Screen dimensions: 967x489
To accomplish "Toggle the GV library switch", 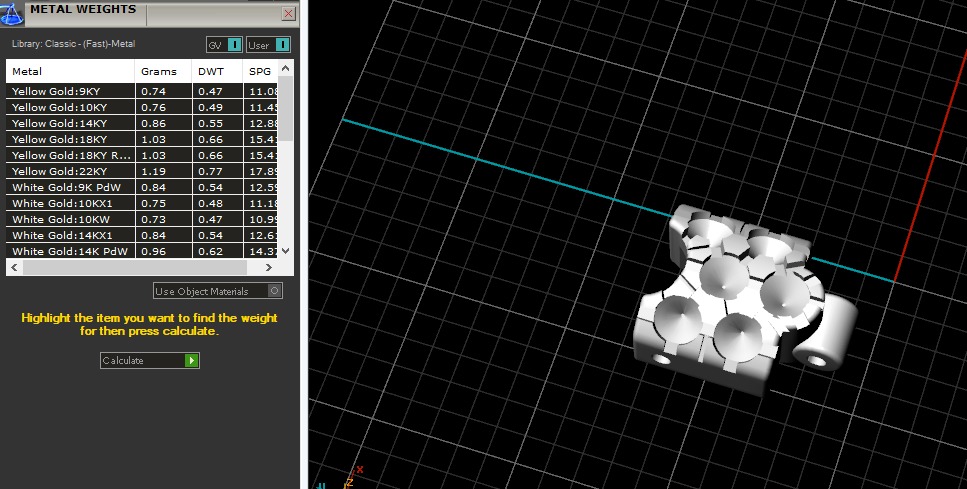I will [224, 45].
